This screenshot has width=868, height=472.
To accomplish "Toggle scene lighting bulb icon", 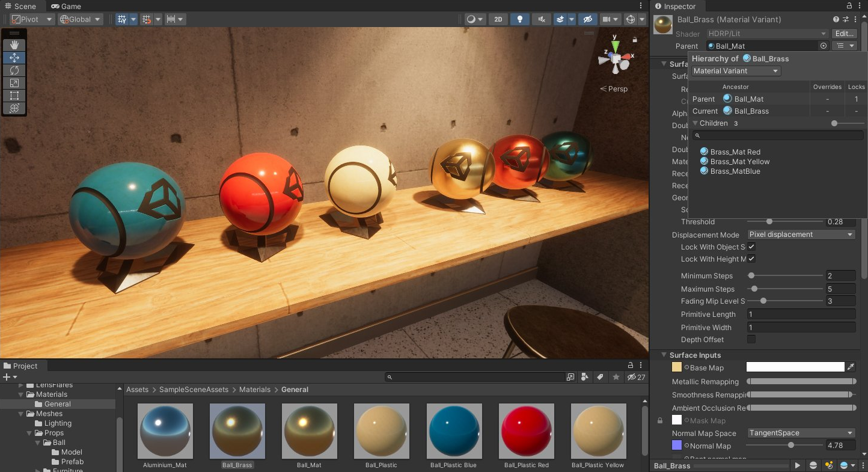I will pyautogui.click(x=519, y=19).
